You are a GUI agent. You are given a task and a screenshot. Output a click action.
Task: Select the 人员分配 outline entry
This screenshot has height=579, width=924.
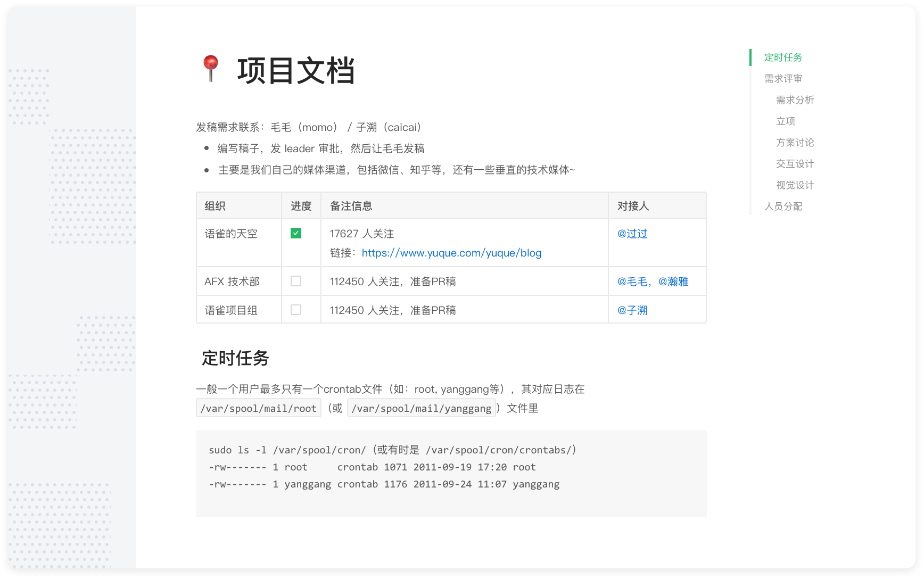pyautogui.click(x=783, y=206)
